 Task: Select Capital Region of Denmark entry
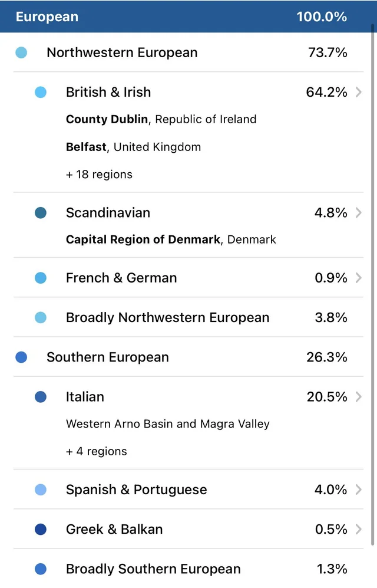click(171, 239)
